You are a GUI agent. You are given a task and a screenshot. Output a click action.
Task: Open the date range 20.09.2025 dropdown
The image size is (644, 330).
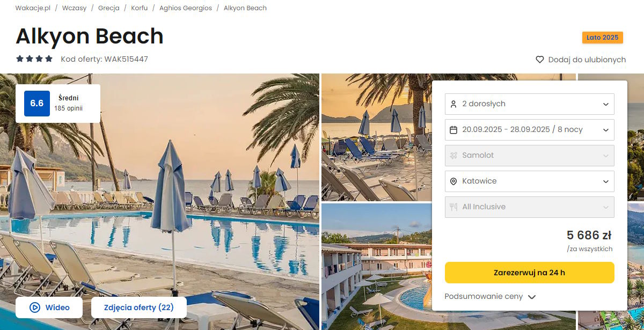pyautogui.click(x=530, y=130)
